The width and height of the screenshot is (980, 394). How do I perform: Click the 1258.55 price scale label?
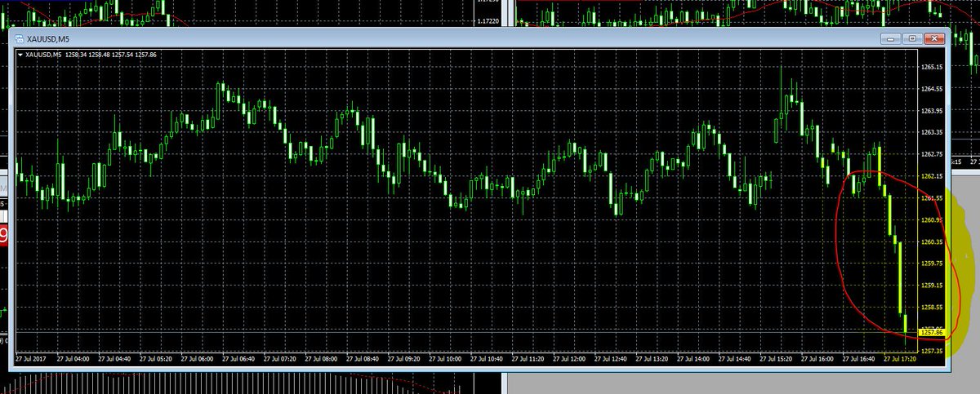(x=932, y=308)
